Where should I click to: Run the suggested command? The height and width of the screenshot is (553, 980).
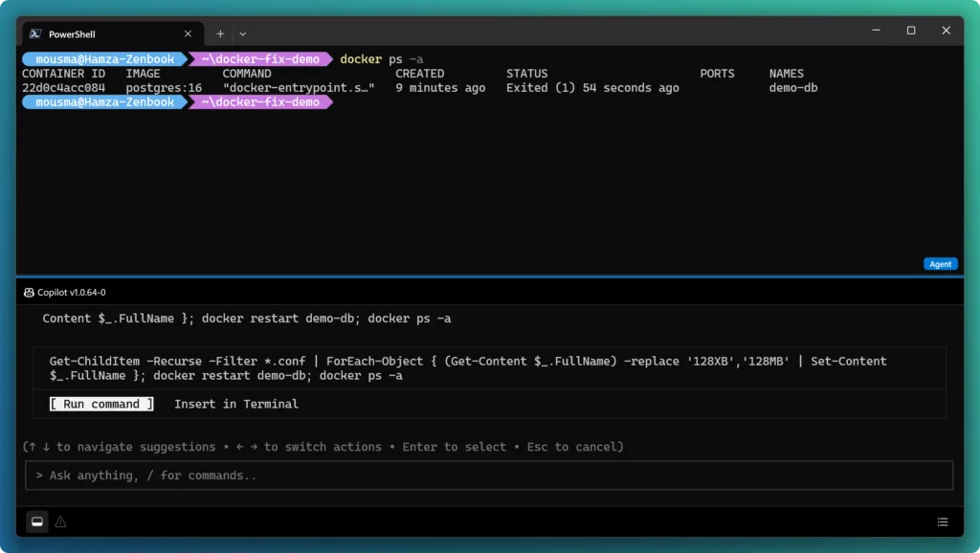(x=101, y=404)
